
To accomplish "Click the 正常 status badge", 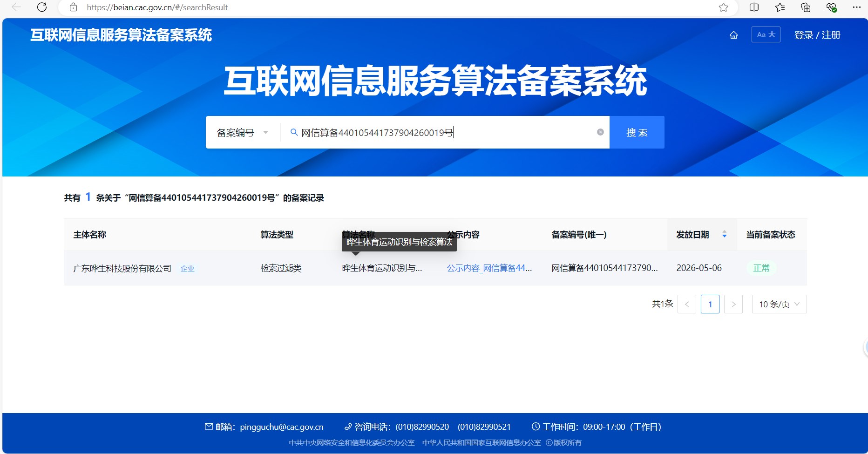I will 761,268.
